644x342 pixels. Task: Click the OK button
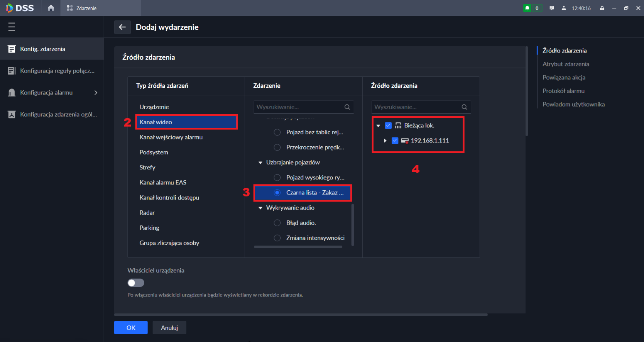tap(131, 328)
